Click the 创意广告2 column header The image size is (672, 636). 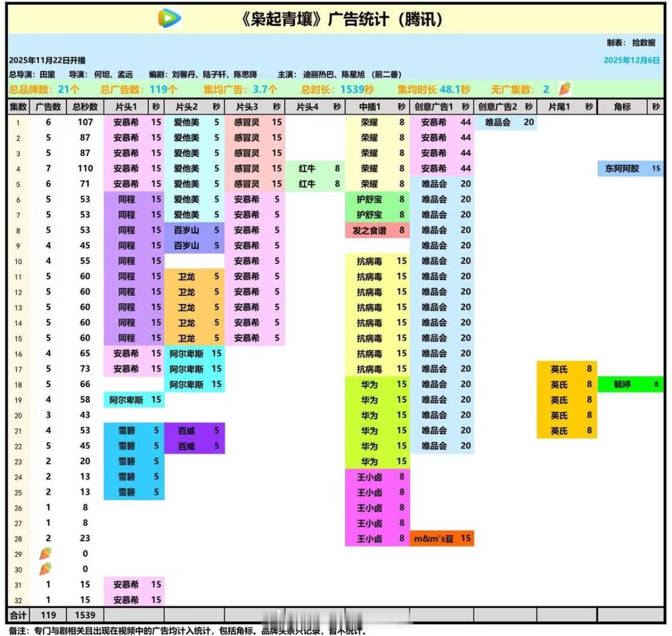click(498, 106)
